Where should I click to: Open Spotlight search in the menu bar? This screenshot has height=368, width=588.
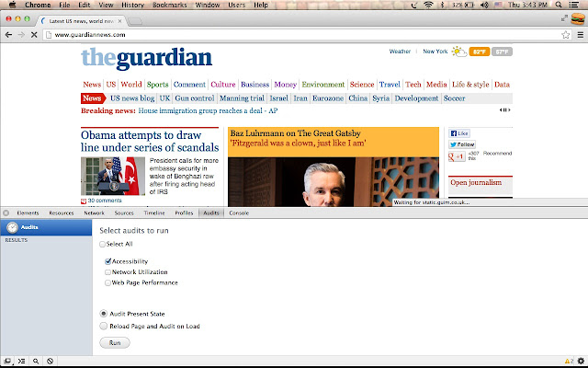click(x=559, y=5)
